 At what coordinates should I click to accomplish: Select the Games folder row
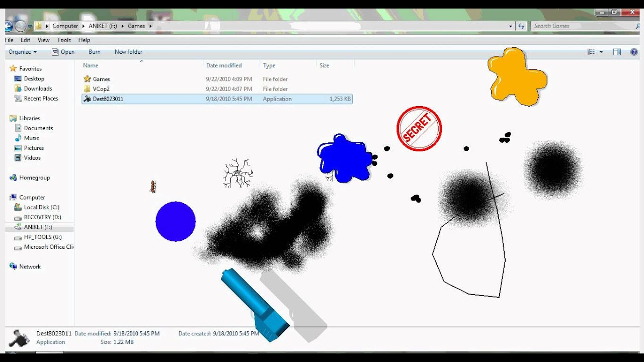pos(217,79)
